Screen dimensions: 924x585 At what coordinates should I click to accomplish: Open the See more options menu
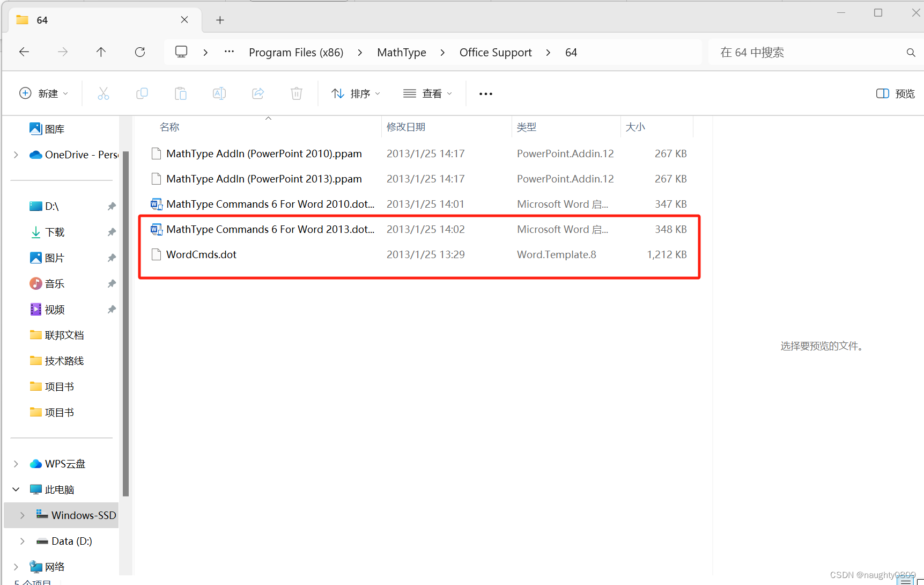(x=486, y=93)
